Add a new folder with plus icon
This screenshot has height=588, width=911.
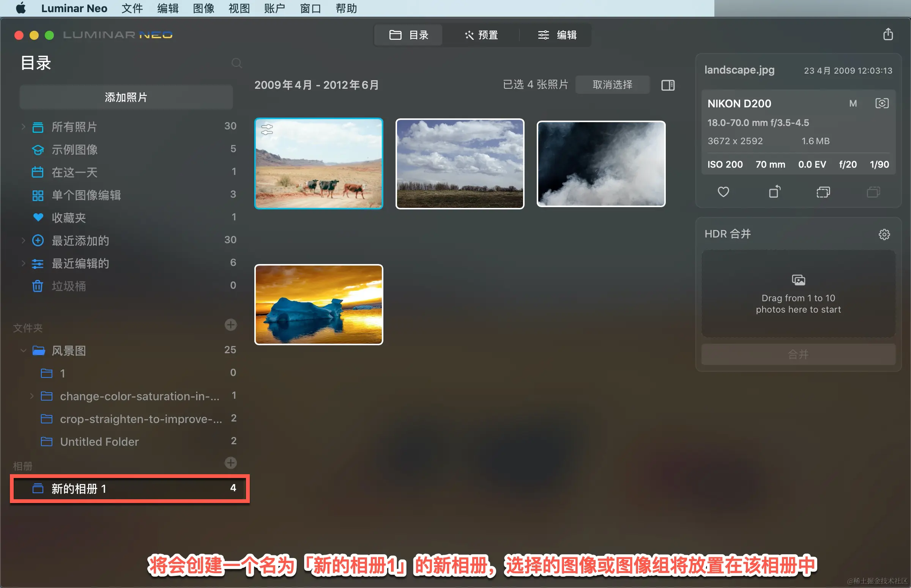(230, 325)
